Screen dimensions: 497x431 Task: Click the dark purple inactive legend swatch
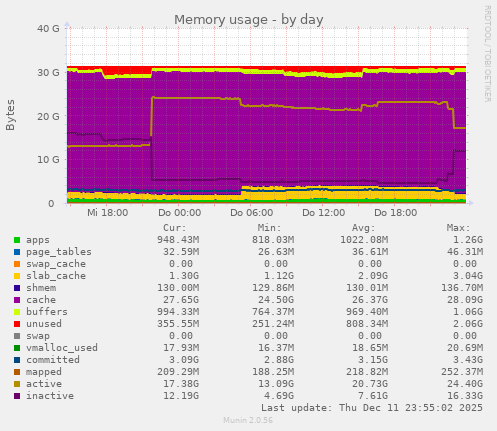[x=17, y=396]
